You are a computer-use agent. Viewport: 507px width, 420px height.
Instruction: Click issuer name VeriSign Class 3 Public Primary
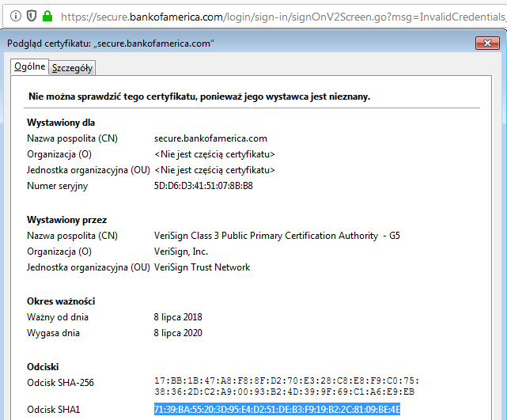(277, 236)
